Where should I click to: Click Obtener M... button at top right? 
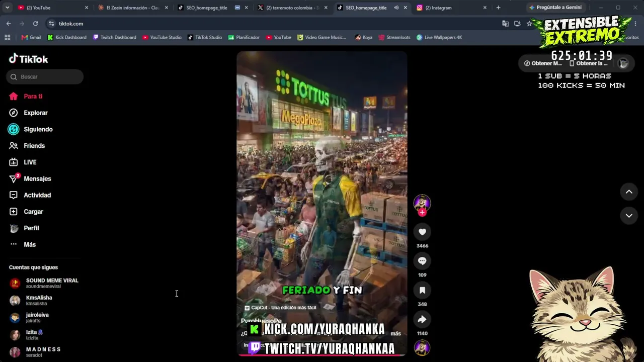pos(543,63)
